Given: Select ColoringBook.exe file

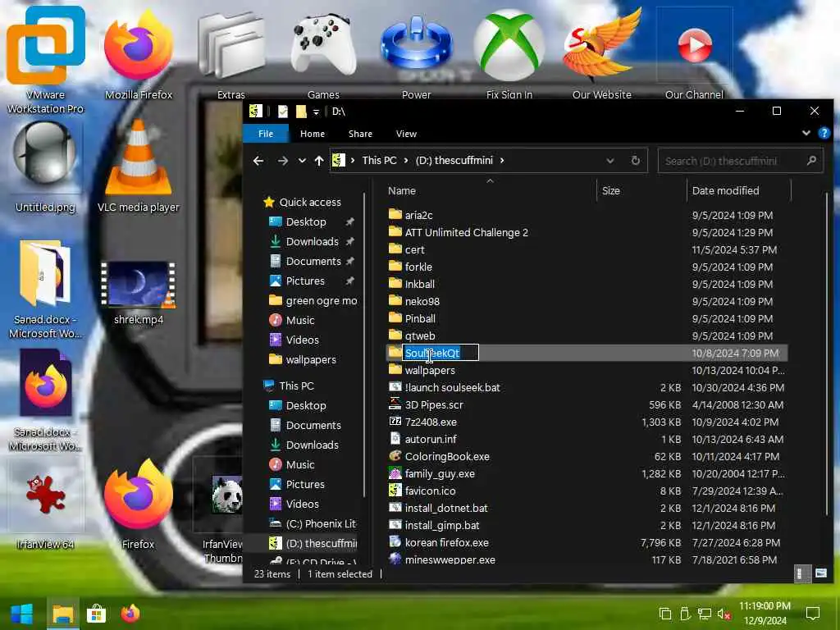Looking at the screenshot, I should 440,456.
